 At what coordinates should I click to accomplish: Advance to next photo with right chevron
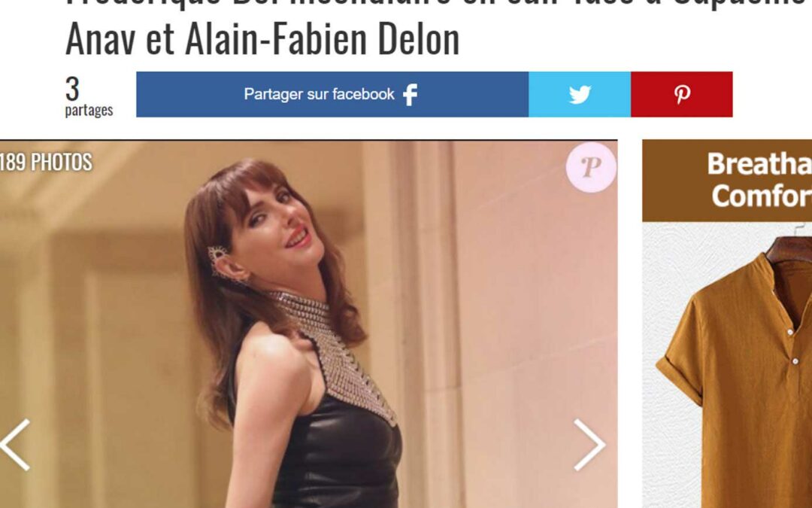pyautogui.click(x=589, y=445)
